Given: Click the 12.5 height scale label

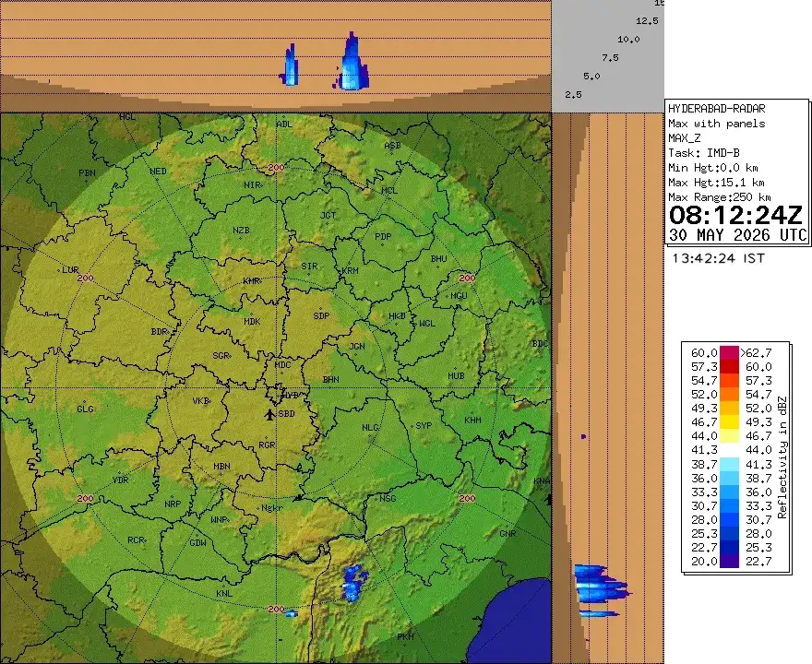Looking at the screenshot, I should (x=647, y=20).
